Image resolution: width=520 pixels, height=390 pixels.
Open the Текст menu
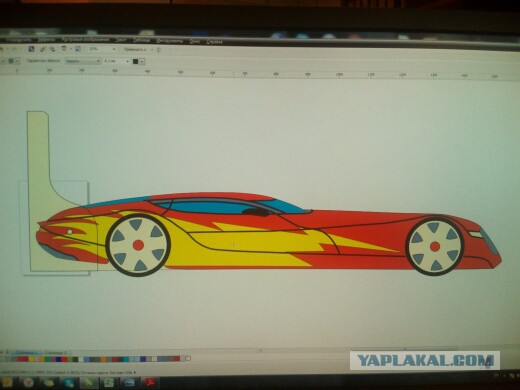[121, 40]
